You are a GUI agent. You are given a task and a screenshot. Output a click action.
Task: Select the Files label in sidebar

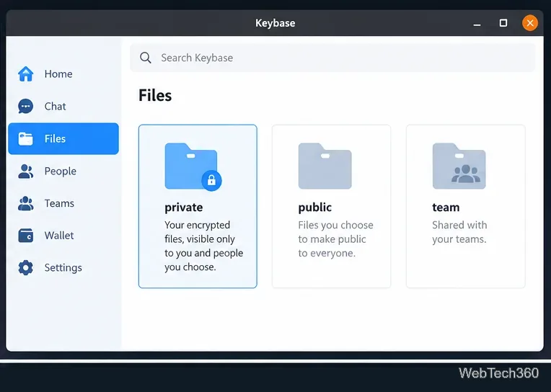(x=55, y=139)
